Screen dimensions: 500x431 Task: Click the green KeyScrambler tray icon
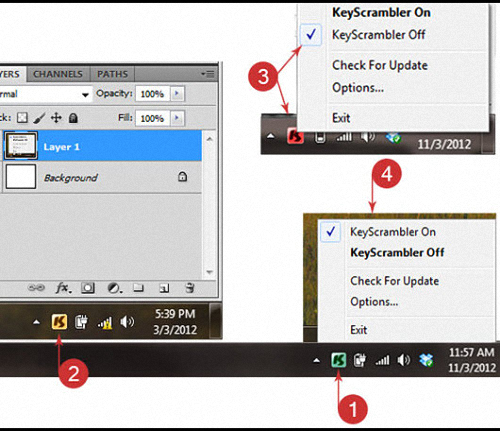point(339,360)
